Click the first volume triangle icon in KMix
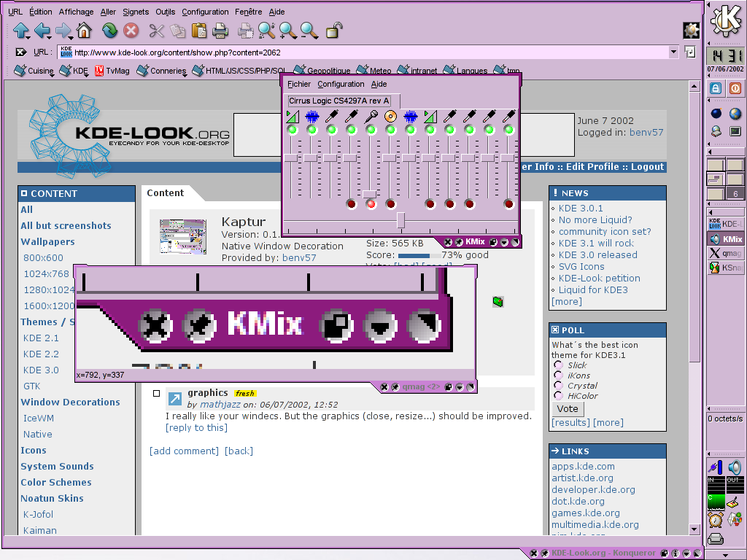The height and width of the screenshot is (560, 747). point(293,116)
